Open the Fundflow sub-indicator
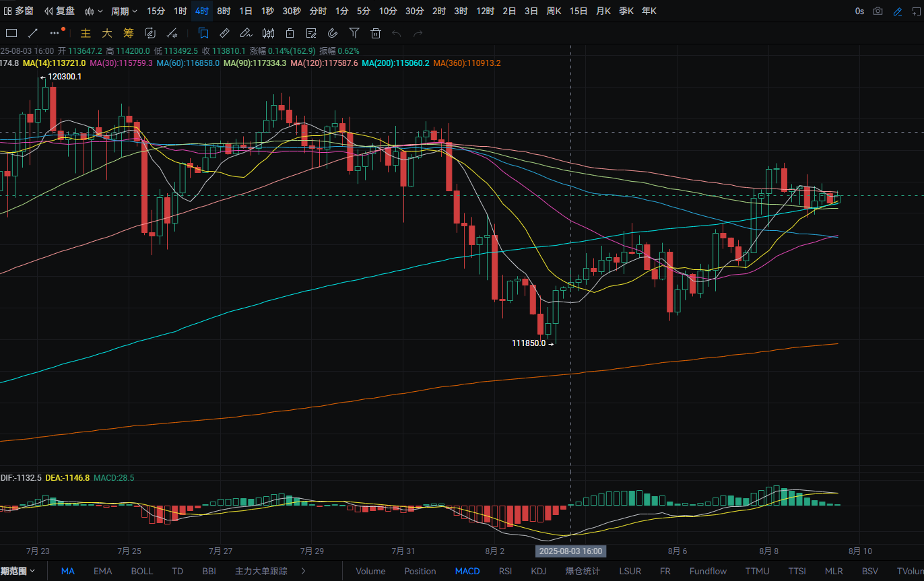The image size is (924, 581). pyautogui.click(x=708, y=571)
